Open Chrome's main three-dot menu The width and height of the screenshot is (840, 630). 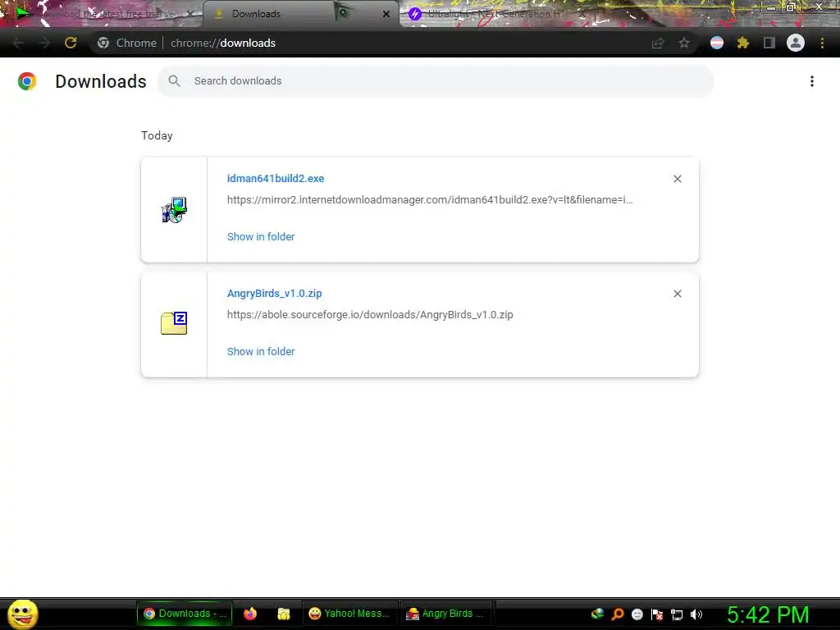822,43
